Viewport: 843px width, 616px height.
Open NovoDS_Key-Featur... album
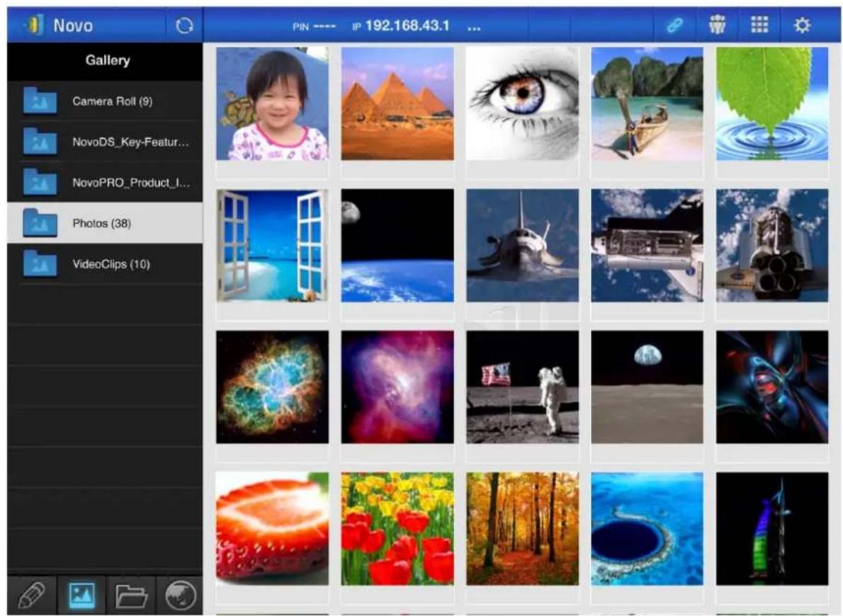[106, 142]
